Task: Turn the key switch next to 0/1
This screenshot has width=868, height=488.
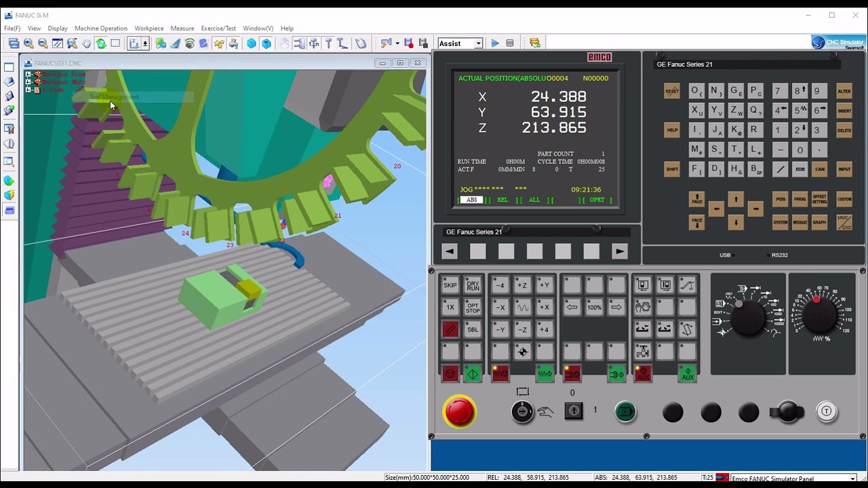Action: pyautogui.click(x=574, y=411)
